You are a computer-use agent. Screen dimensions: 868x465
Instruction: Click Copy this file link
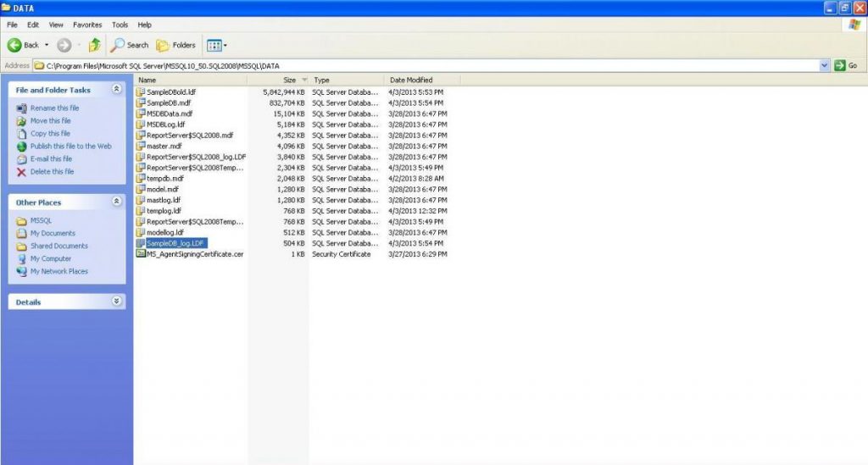[x=50, y=133]
